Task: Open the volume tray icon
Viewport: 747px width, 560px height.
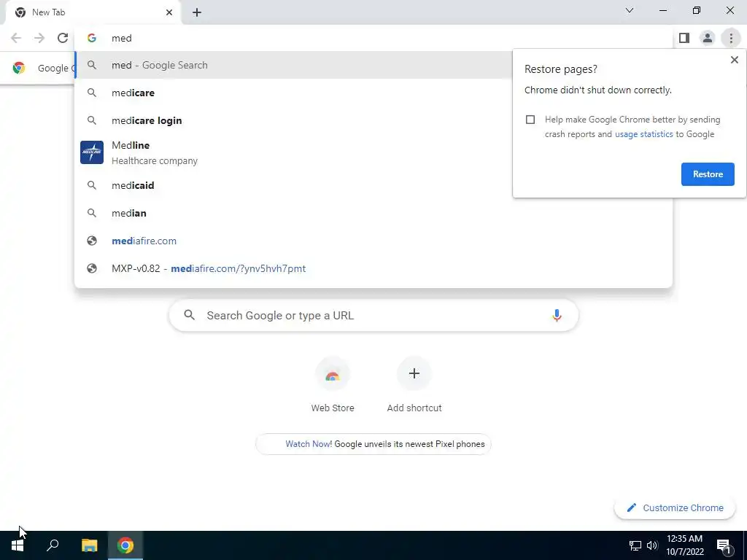Action: point(652,545)
